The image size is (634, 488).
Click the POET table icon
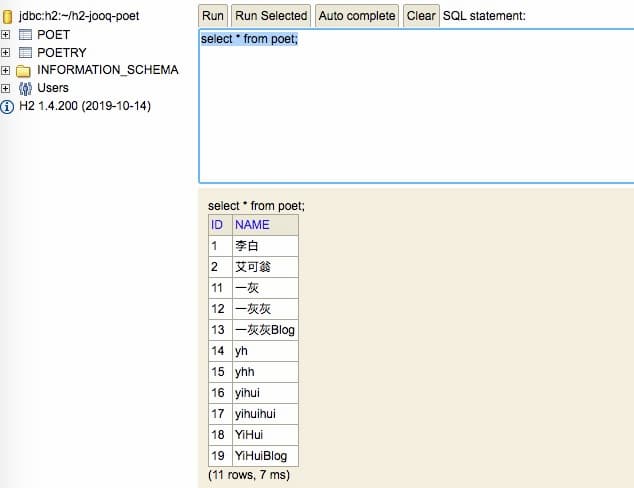point(25,34)
